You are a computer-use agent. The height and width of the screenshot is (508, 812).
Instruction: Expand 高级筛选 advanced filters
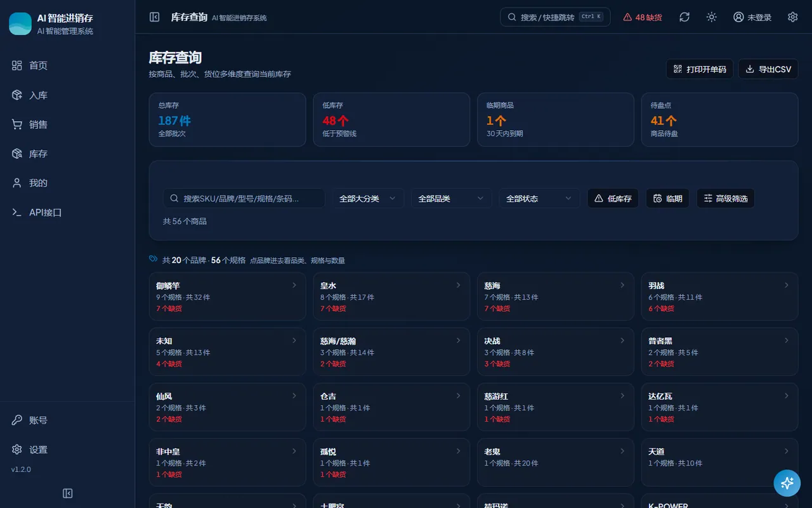click(726, 198)
